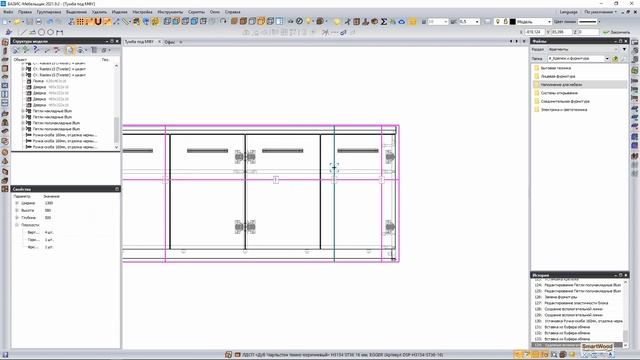Select the line drawing tool
This screenshot has height=360, width=640.
tap(23, 32)
